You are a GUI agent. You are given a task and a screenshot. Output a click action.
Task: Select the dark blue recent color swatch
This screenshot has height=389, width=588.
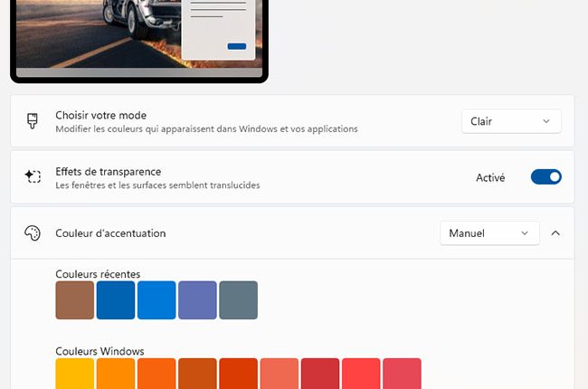(x=116, y=300)
